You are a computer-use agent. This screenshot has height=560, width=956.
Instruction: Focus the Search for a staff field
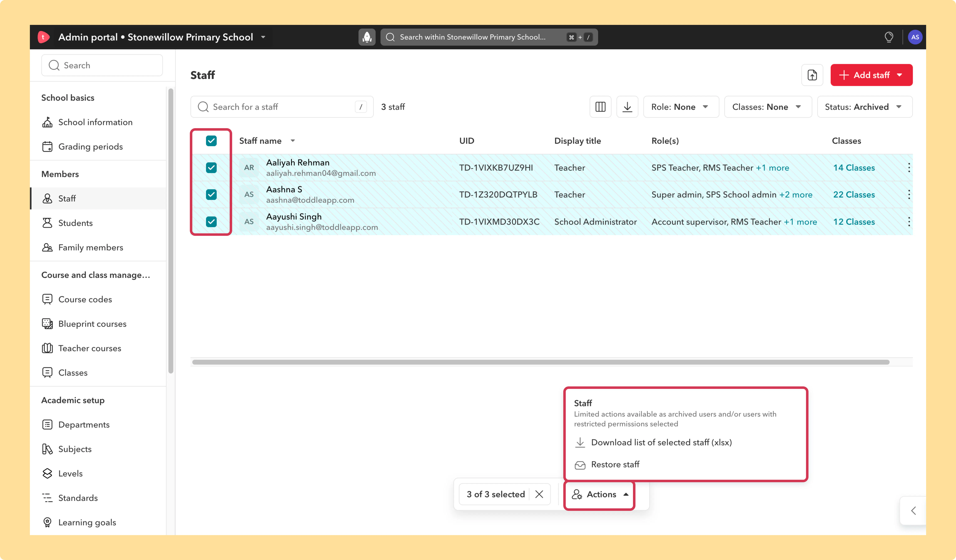tap(282, 107)
